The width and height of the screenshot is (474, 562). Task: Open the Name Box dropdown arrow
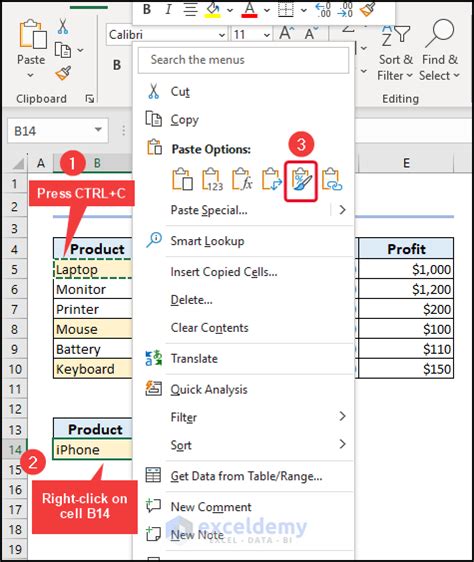98,130
